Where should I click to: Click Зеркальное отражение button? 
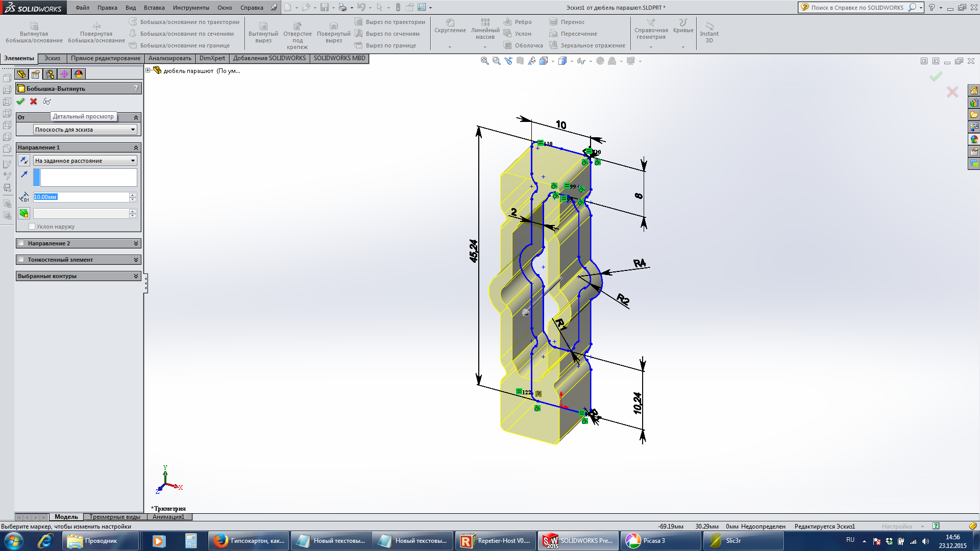coord(587,45)
